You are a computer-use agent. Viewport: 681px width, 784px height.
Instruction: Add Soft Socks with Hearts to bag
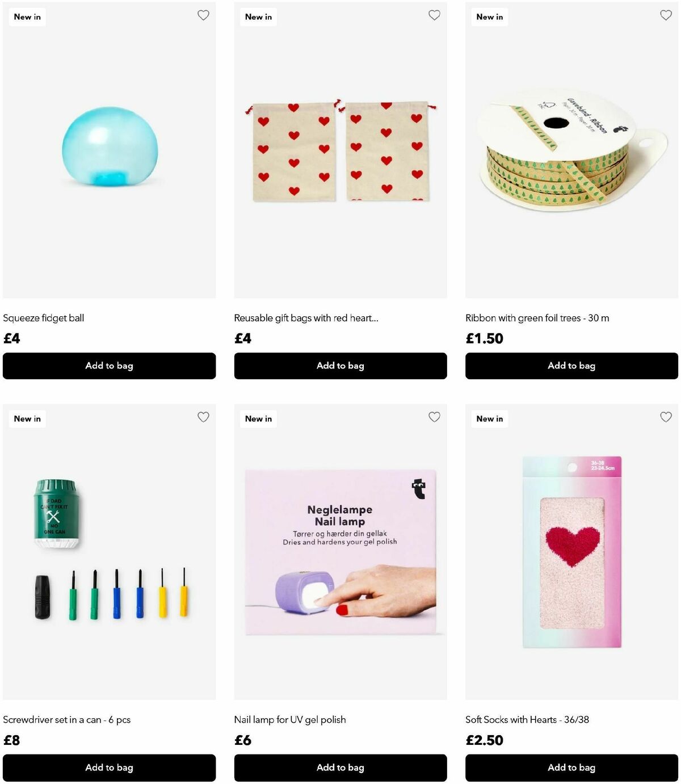[571, 768]
